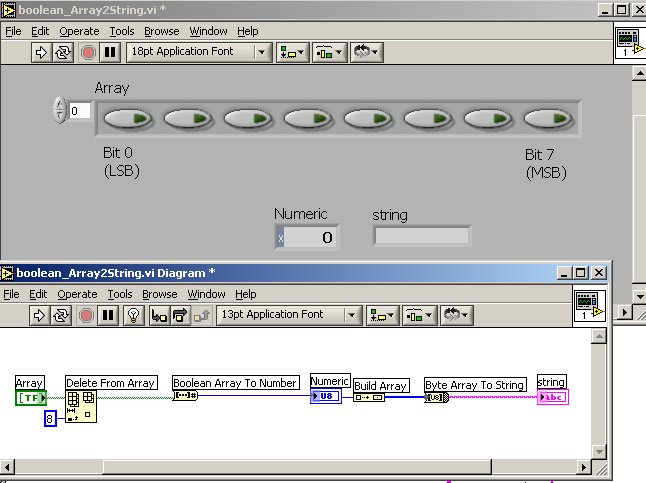Click Start Single Stepping (step into) icon
This screenshot has width=646, height=483.
(159, 316)
